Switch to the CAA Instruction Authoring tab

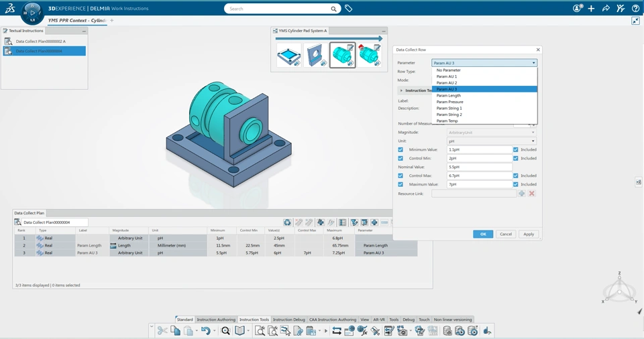point(333,320)
